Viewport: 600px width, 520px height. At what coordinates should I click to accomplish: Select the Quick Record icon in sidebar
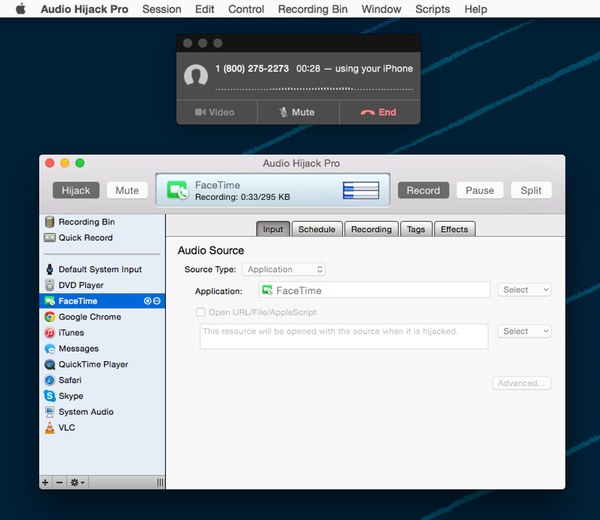[49, 238]
